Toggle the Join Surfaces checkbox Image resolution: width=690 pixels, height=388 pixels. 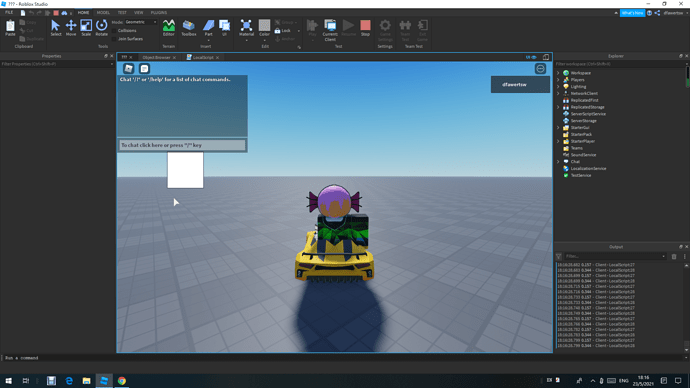coord(115,39)
